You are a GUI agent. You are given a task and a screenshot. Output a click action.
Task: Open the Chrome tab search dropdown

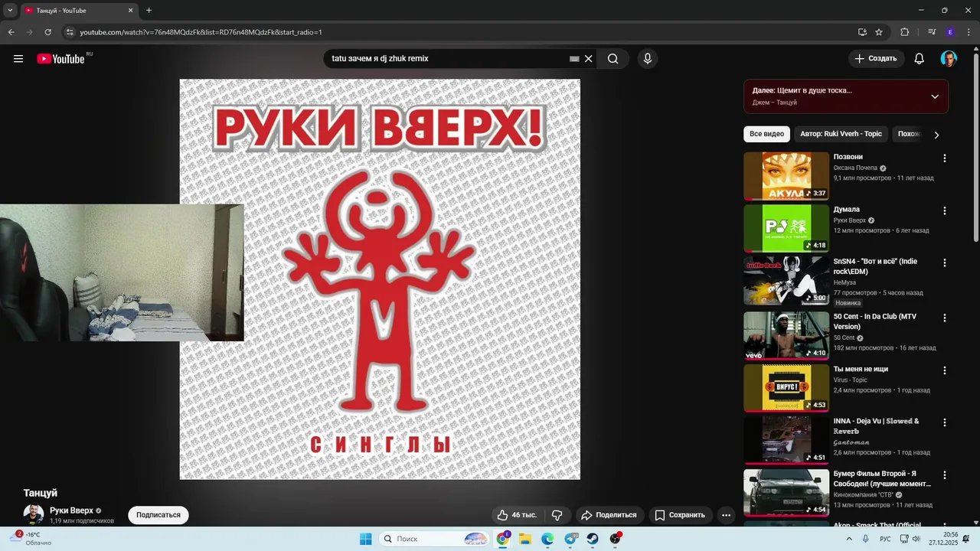(x=10, y=11)
